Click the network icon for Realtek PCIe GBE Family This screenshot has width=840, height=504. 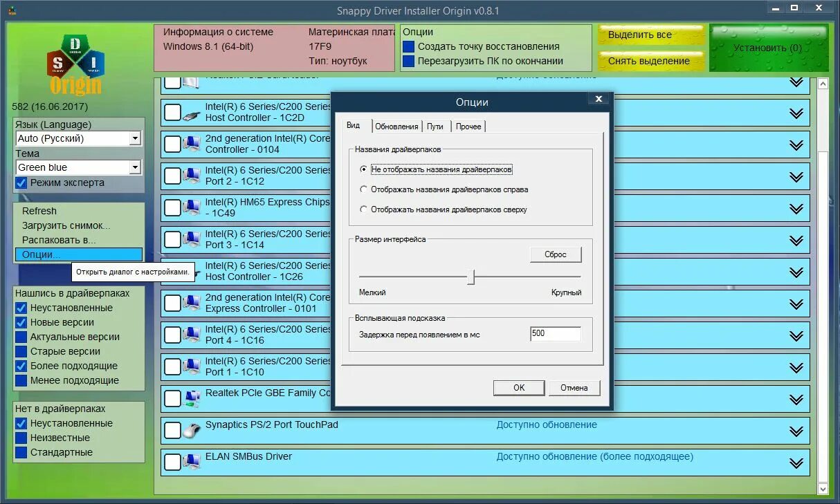[x=192, y=399]
